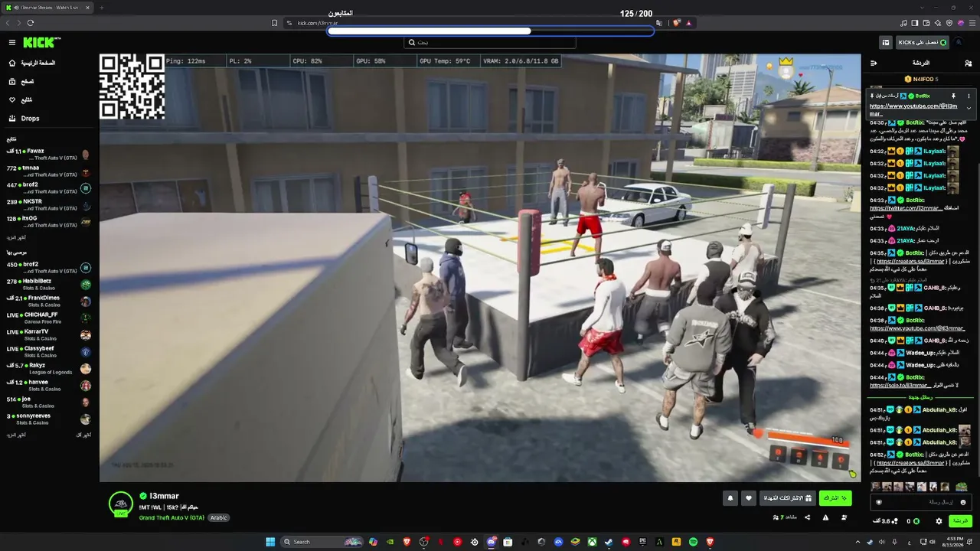The image size is (980, 551).
Task: Click the Kick search field
Action: (x=490, y=43)
